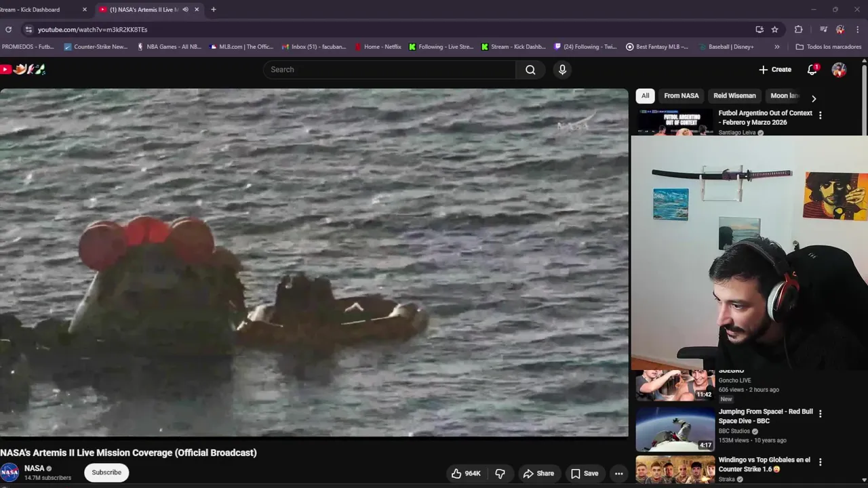Save the video to a playlist
The width and height of the screenshot is (868, 488).
(x=584, y=474)
